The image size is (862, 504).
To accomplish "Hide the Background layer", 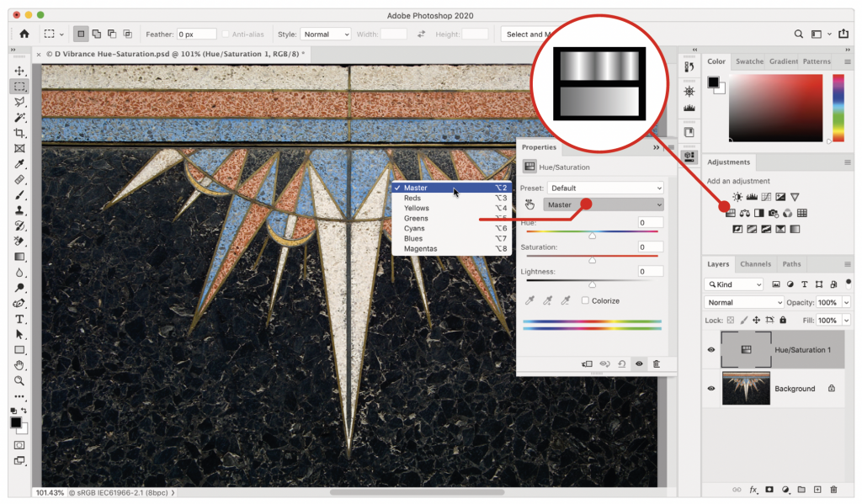I will [711, 389].
